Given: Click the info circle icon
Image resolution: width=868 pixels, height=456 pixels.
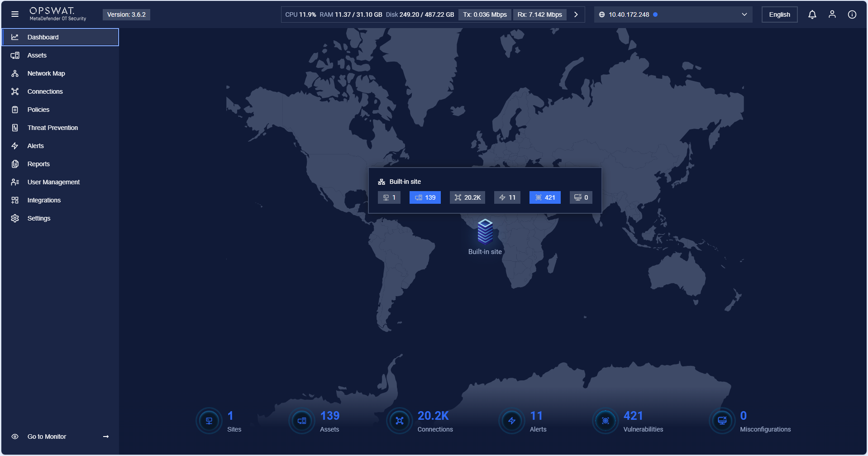Looking at the screenshot, I should 852,14.
